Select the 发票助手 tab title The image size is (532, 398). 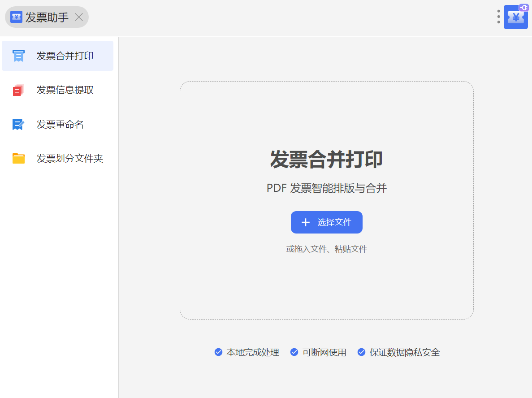coord(47,17)
